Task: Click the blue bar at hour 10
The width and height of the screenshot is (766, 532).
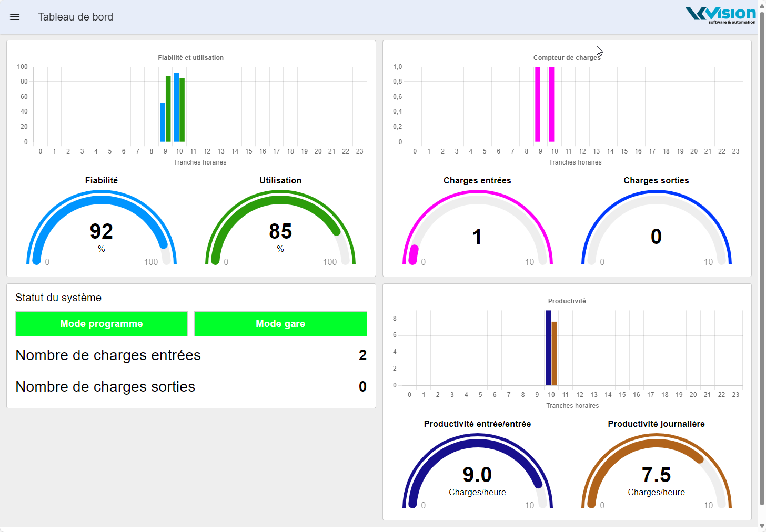Action: click(176, 108)
